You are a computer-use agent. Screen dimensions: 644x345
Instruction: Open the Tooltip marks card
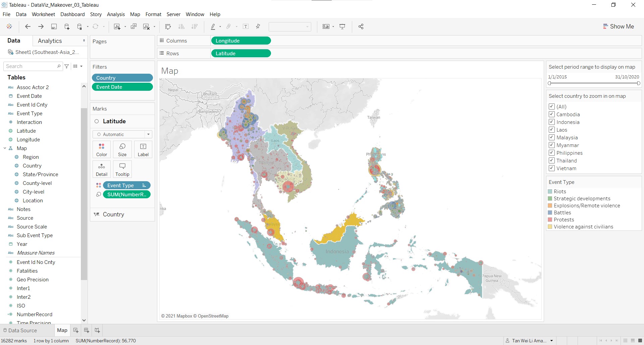tap(122, 169)
